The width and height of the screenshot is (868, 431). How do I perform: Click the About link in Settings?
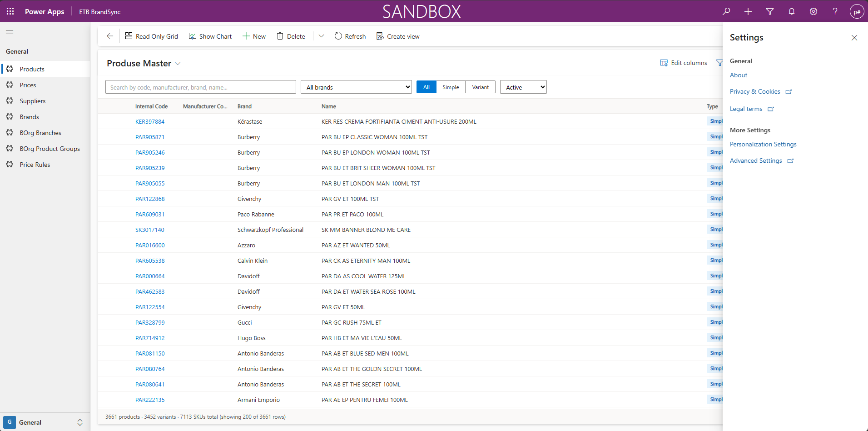[739, 75]
